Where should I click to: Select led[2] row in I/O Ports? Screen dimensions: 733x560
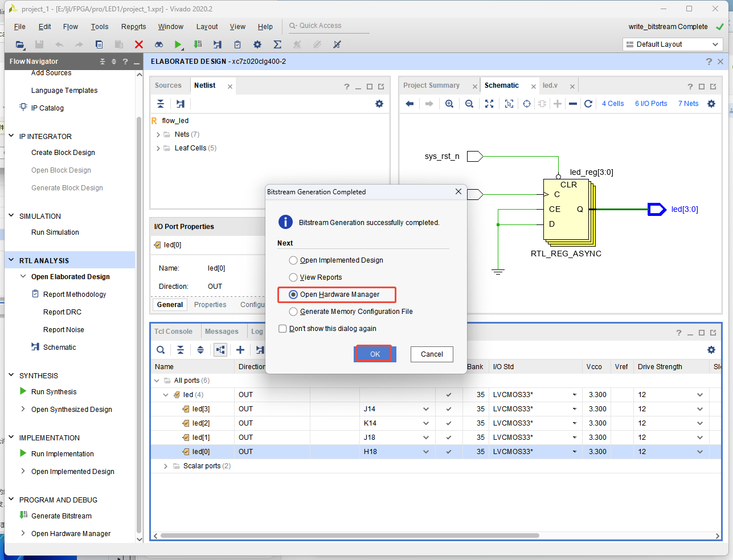coord(436,423)
